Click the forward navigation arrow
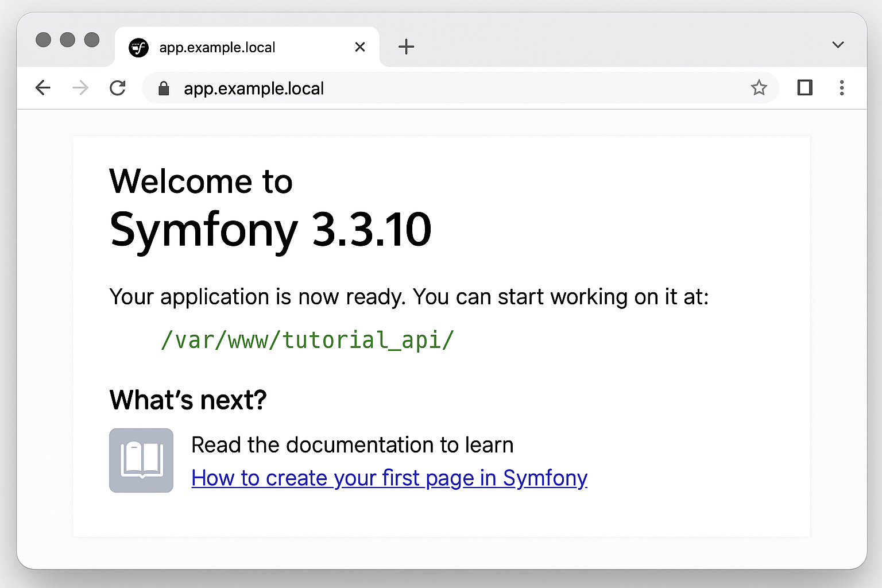The width and height of the screenshot is (882, 588). [x=80, y=88]
